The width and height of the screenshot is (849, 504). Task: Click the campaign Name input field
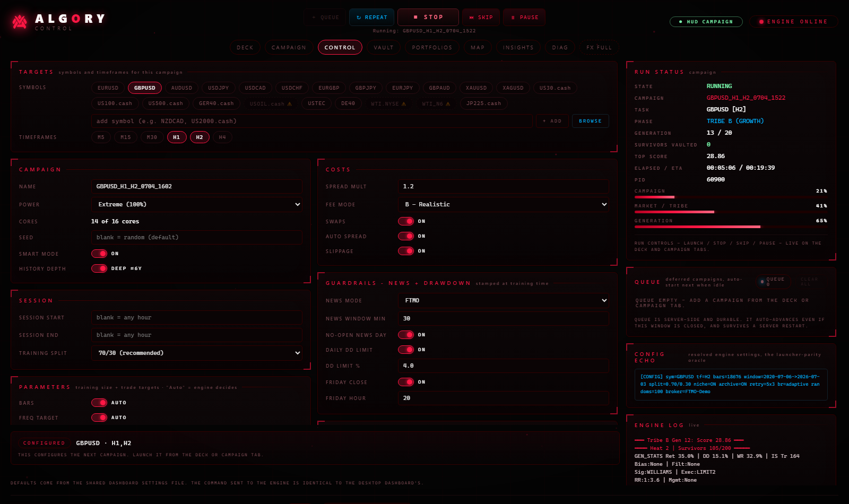[197, 186]
